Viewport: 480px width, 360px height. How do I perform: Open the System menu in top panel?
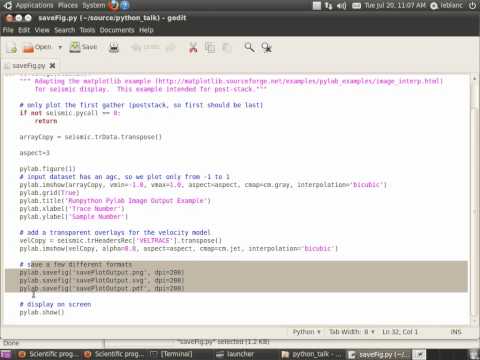(94, 5)
